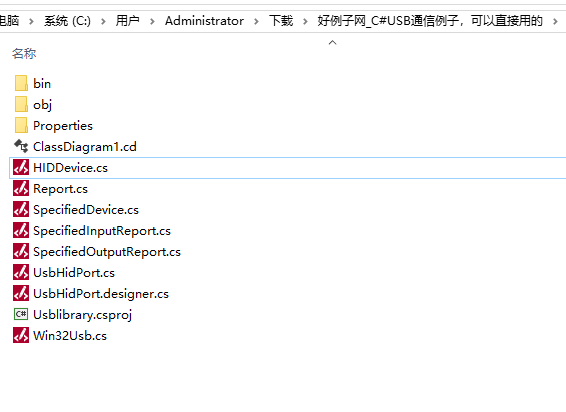Open 用户 in the address breadcrumb

point(127,21)
